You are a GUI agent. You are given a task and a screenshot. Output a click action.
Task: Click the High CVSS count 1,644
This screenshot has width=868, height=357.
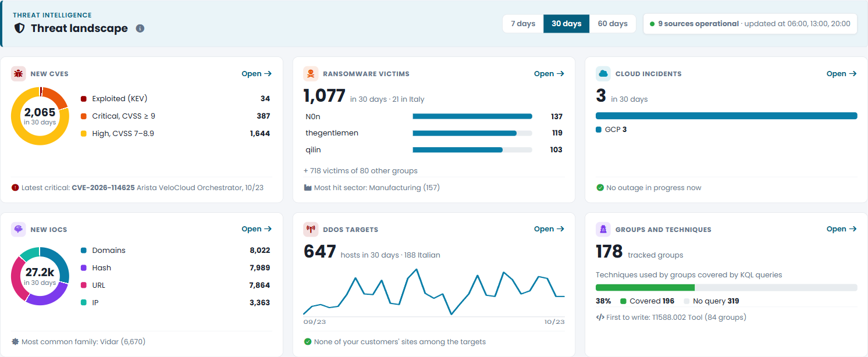pos(260,134)
